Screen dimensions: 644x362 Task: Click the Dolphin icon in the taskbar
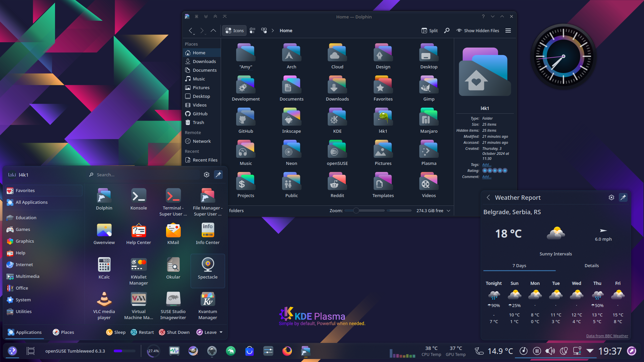click(x=306, y=351)
